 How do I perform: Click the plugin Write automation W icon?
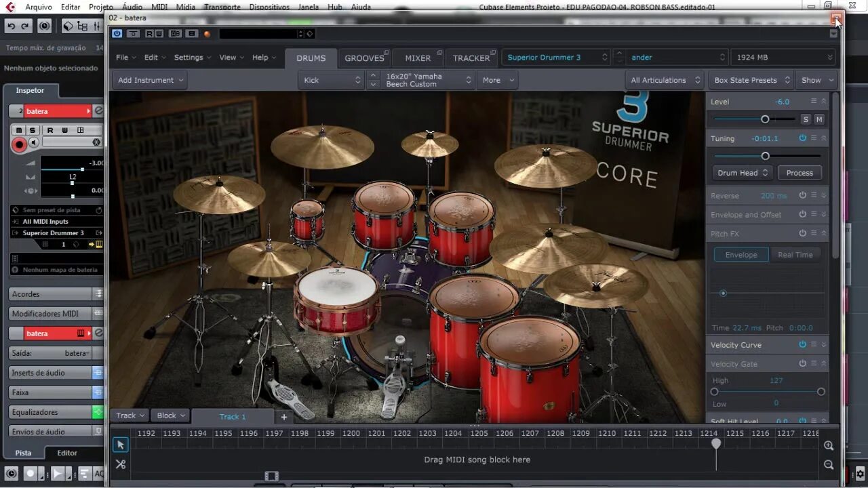(158, 33)
